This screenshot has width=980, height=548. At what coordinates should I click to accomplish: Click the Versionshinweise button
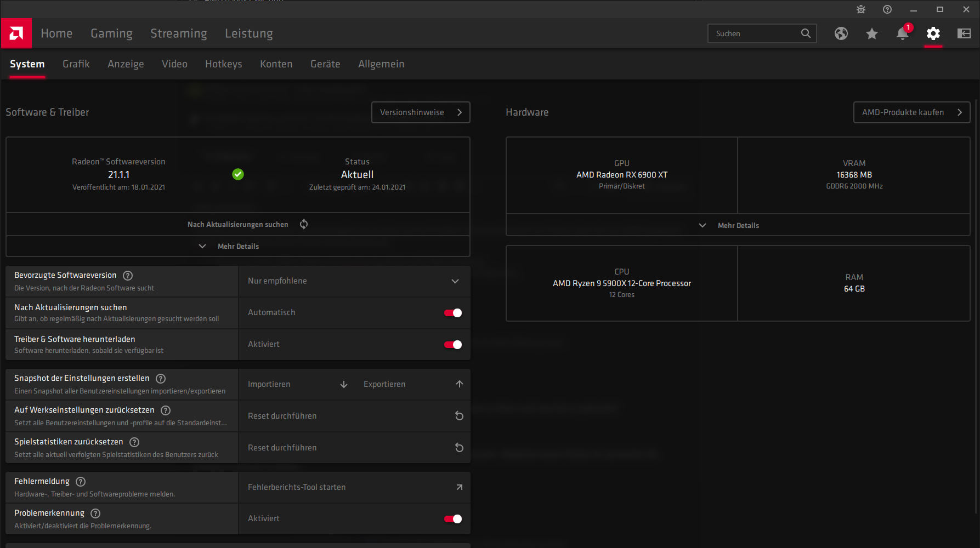pos(421,112)
